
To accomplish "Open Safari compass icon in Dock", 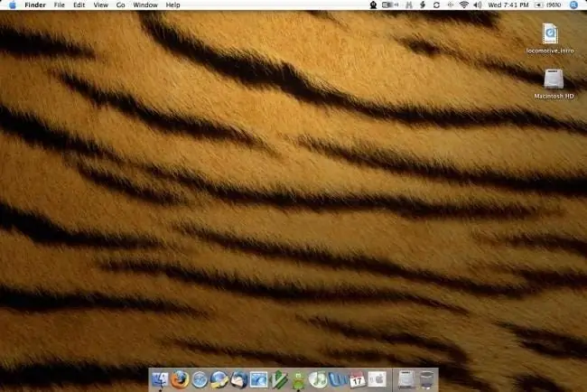I will coord(200,379).
